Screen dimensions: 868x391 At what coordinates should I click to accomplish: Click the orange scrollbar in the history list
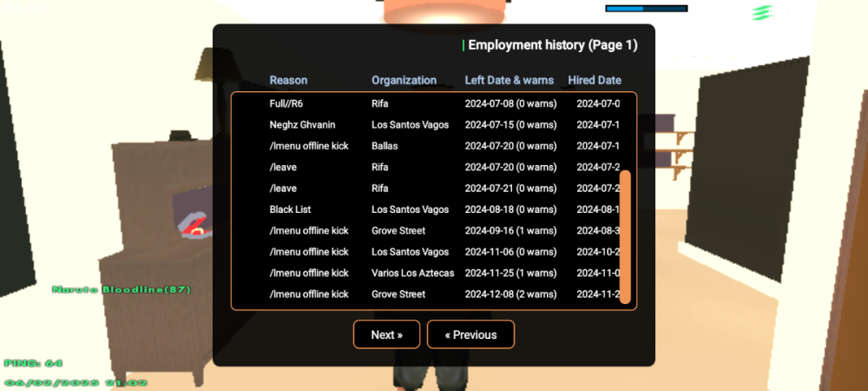coord(625,237)
